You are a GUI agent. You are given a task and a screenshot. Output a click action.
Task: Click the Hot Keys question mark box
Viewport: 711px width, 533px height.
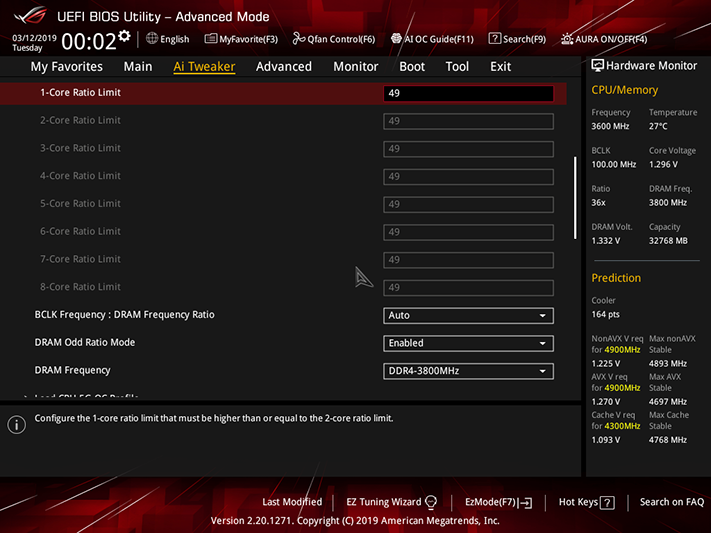[607, 503]
